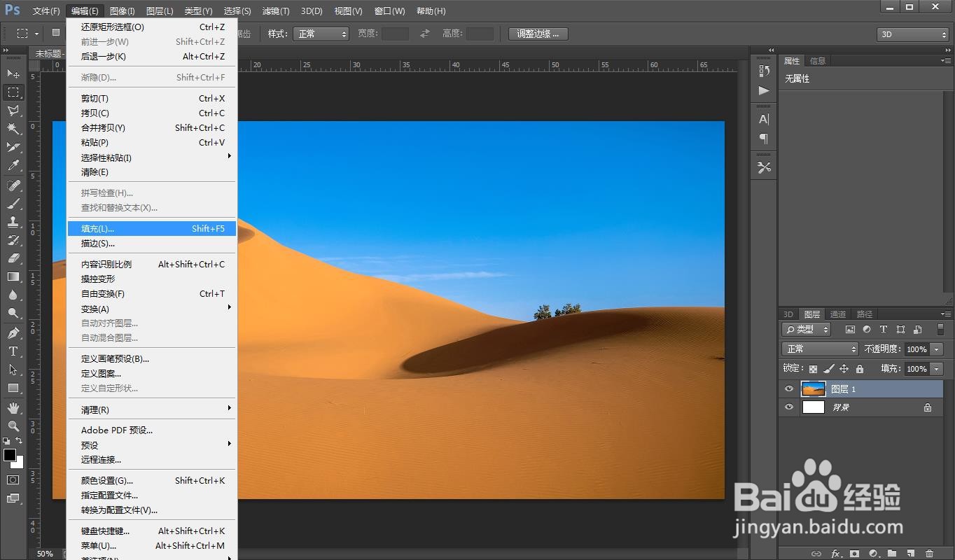This screenshot has width=955, height=560.
Task: Add a layer style with fx icon
Action: click(x=835, y=554)
